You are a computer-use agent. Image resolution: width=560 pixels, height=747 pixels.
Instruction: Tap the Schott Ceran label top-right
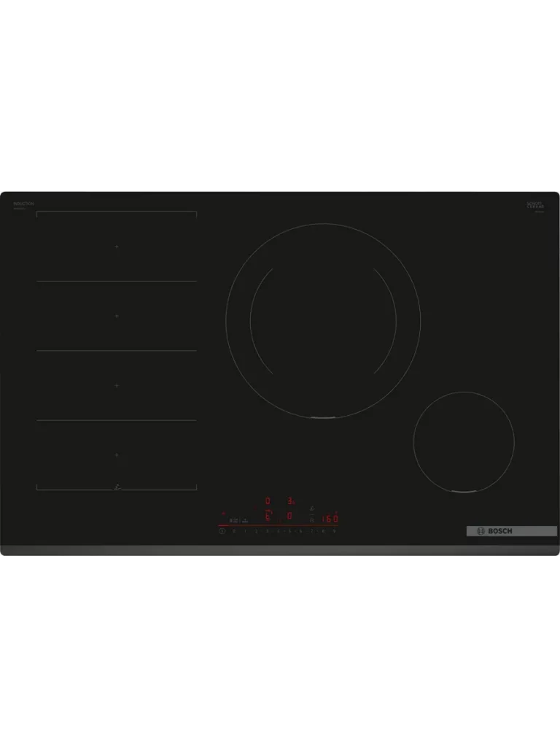[x=536, y=204]
